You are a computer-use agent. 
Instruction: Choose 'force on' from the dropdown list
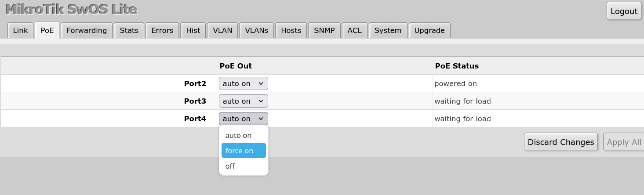244,151
